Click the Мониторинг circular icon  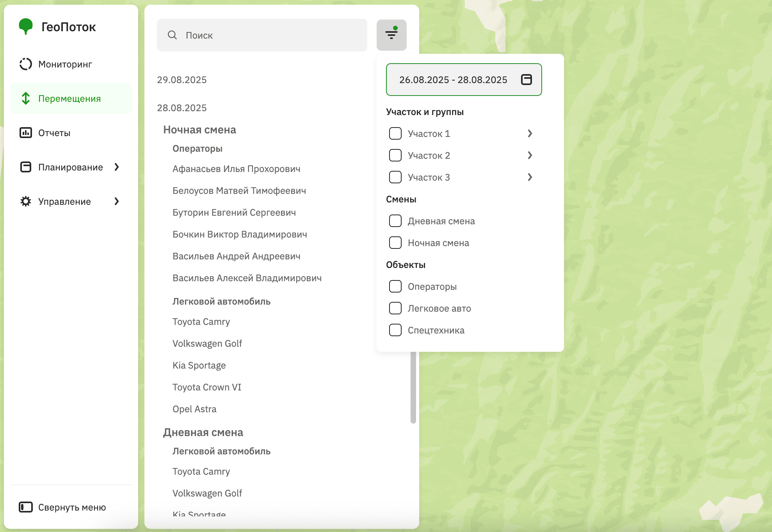tap(26, 64)
